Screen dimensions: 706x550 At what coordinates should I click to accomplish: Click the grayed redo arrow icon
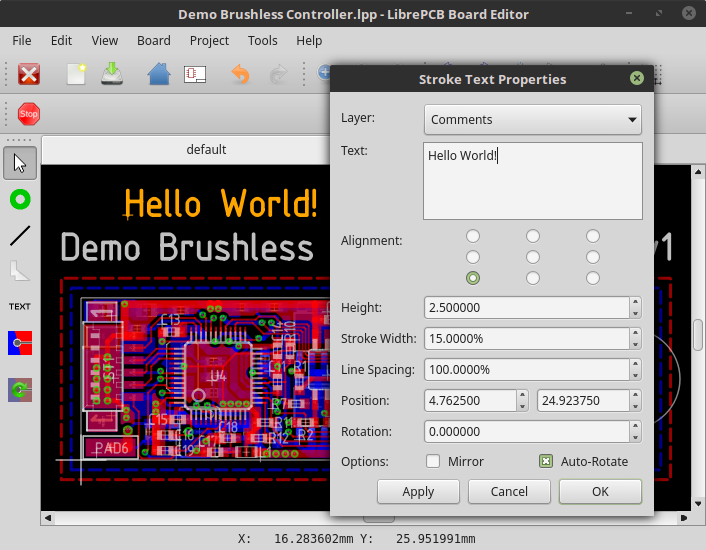coord(278,74)
